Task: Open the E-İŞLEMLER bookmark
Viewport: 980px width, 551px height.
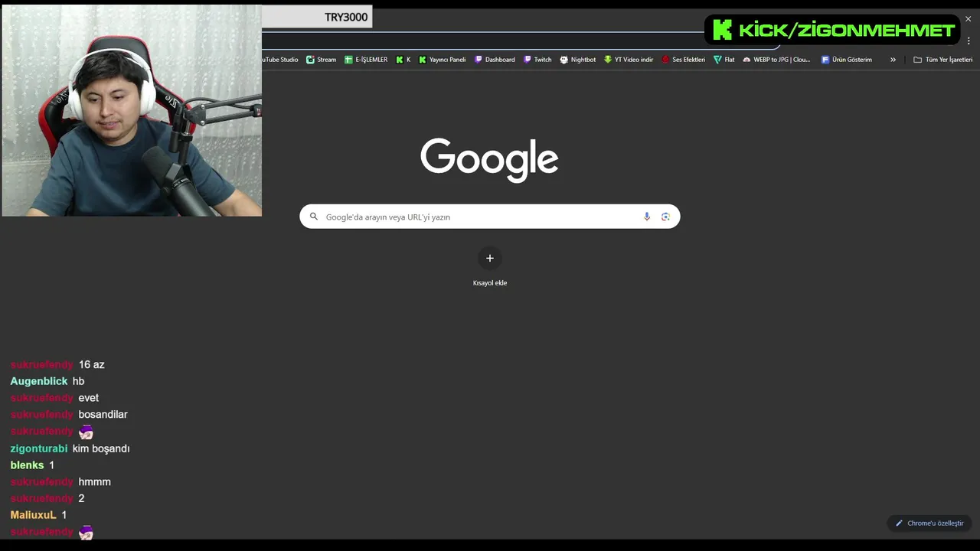Action: point(366,60)
